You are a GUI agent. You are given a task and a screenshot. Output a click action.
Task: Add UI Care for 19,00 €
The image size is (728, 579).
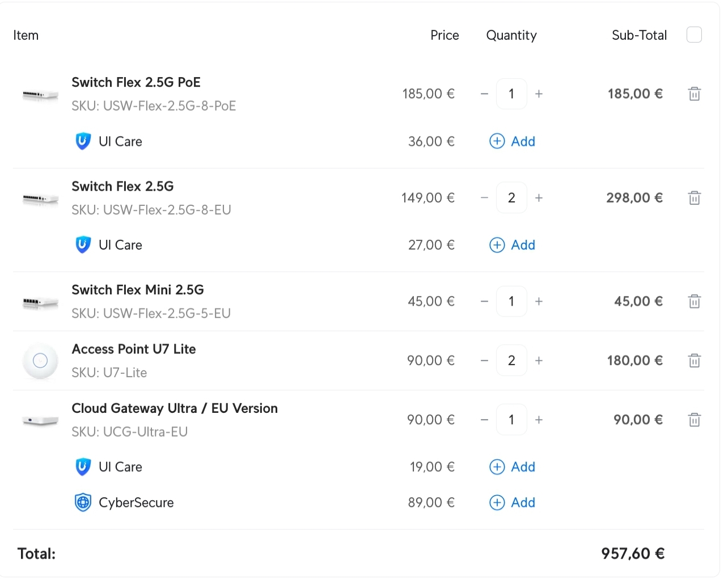pos(512,467)
